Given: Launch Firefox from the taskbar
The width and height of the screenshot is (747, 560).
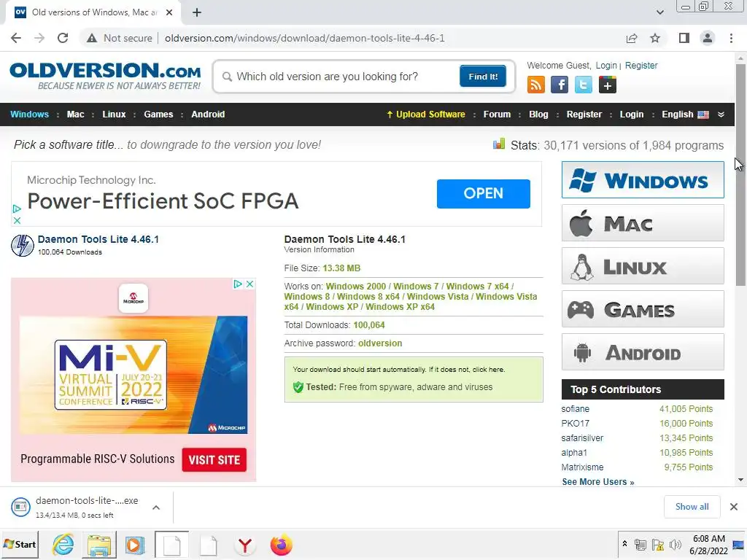Looking at the screenshot, I should (281, 545).
